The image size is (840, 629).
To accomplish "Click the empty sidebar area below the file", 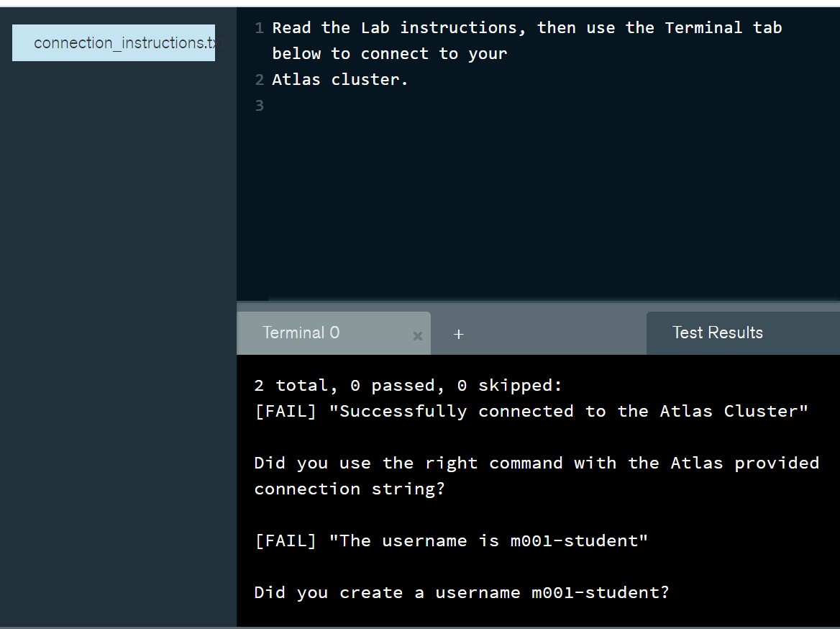I will click(x=118, y=324).
